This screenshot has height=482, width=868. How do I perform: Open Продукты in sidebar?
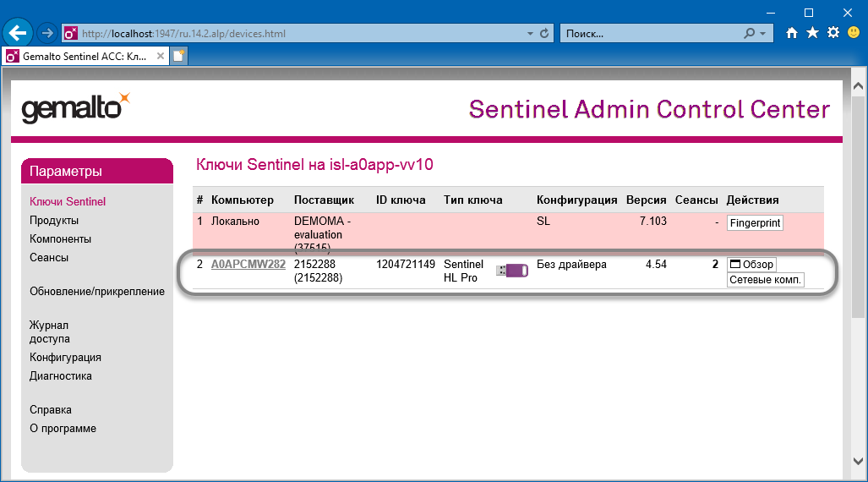click(54, 221)
